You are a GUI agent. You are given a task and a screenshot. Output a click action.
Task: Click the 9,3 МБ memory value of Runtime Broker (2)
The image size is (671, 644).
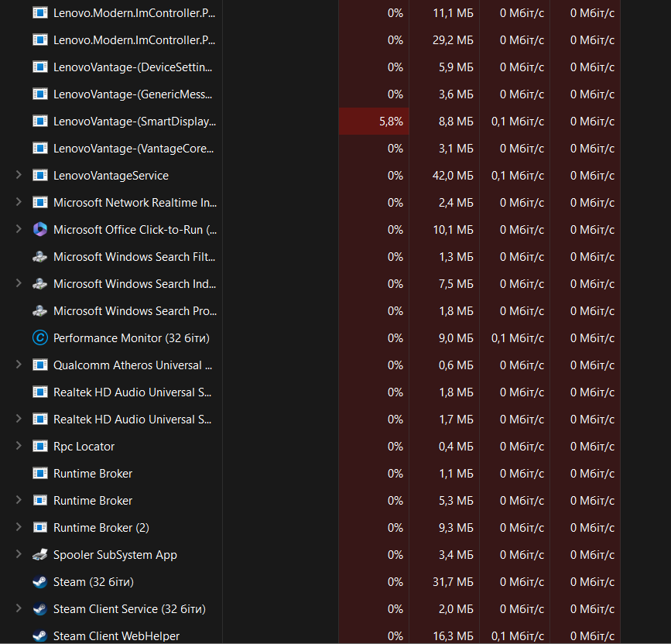[x=456, y=528]
